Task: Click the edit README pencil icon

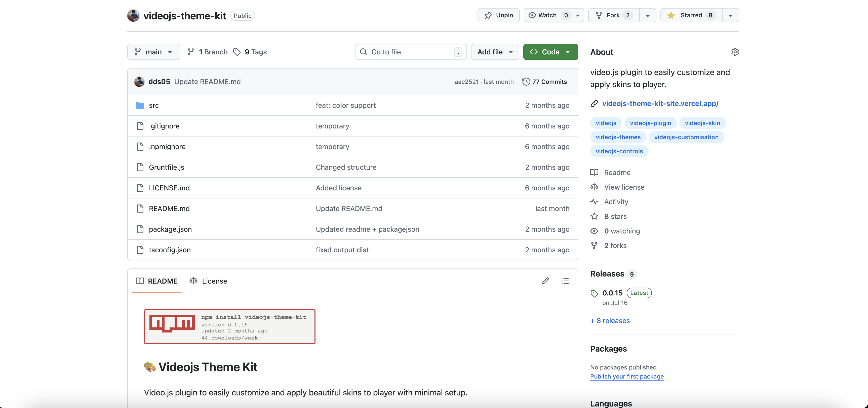Action: (x=545, y=281)
